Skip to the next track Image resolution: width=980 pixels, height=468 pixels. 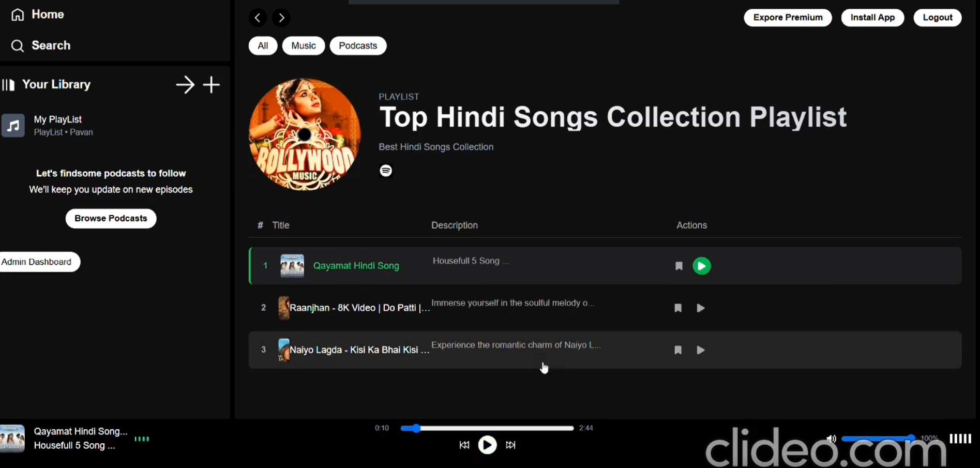point(510,445)
